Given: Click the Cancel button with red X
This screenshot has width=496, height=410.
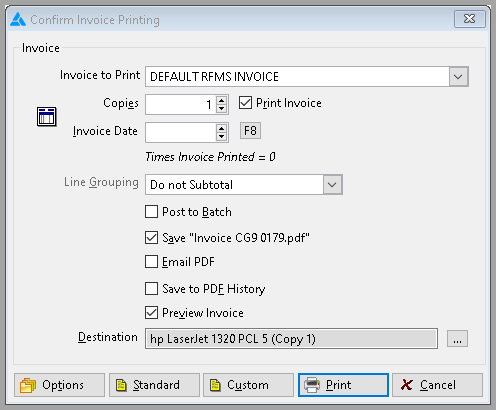Looking at the screenshot, I should [x=437, y=385].
